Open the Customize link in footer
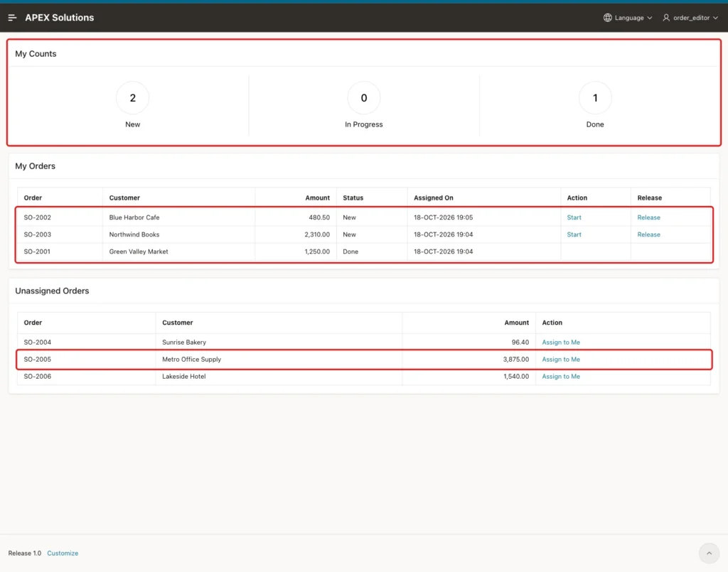Viewport: 728px width, 572px height. pos(63,553)
